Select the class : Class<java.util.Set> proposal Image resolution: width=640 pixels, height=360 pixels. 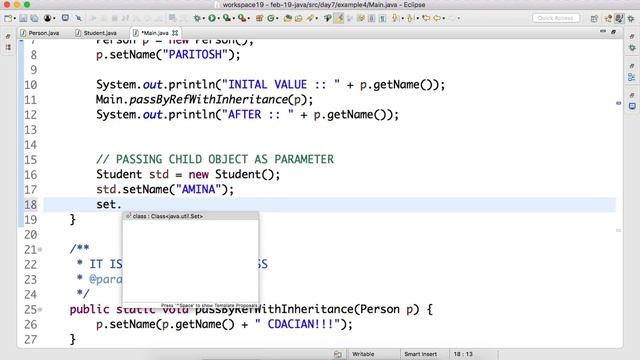[190, 216]
